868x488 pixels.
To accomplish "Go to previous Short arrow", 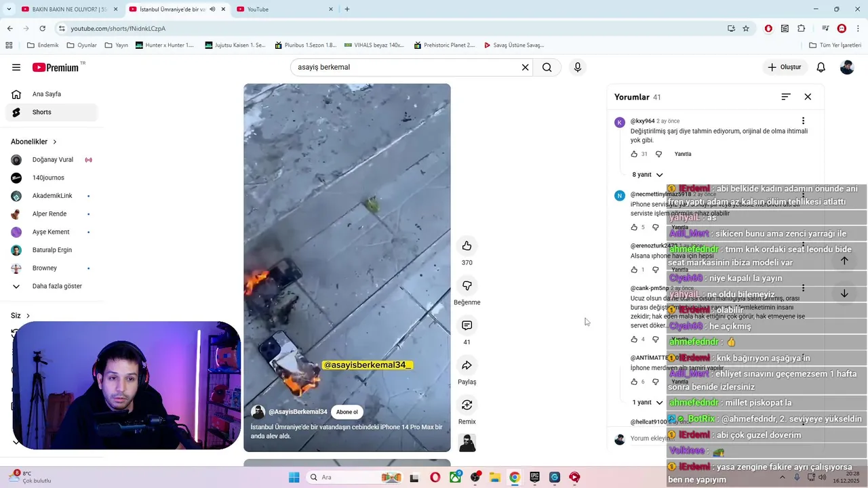I will [844, 260].
